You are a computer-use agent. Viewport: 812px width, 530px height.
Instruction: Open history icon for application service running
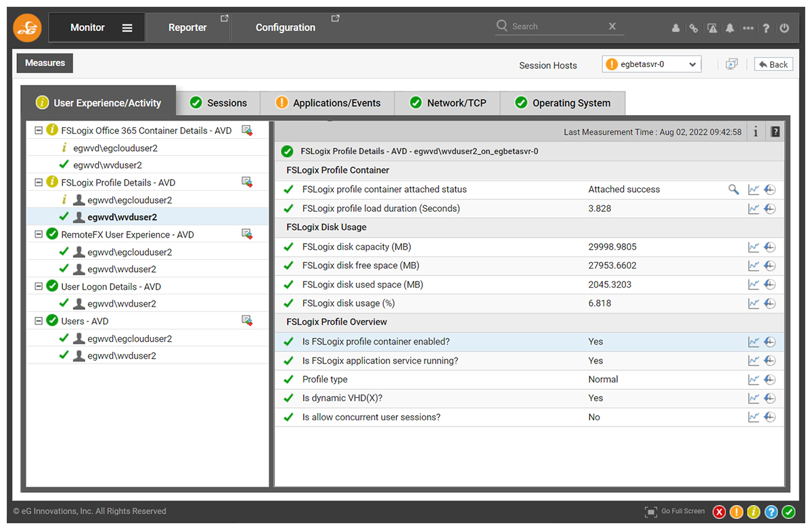coord(769,361)
